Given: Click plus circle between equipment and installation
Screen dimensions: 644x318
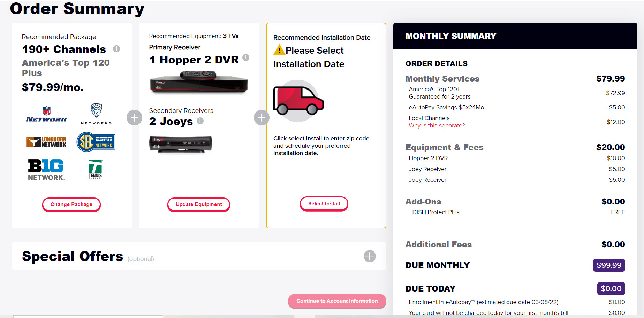Looking at the screenshot, I should (x=262, y=118).
